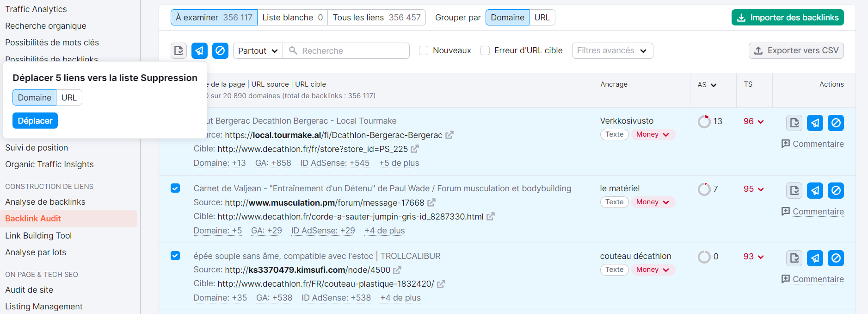This screenshot has width=868, height=314.
Task: Select Domaine in the Déplacer popup
Action: [35, 97]
